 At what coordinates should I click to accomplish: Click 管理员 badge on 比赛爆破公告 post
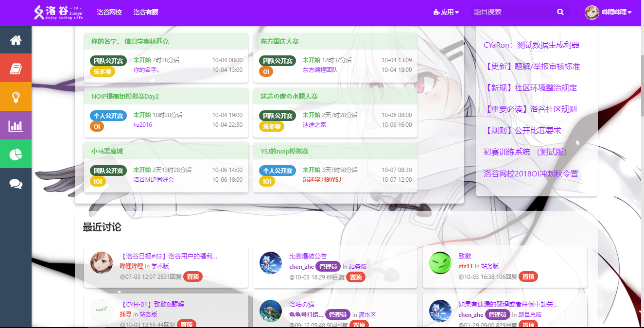click(328, 266)
